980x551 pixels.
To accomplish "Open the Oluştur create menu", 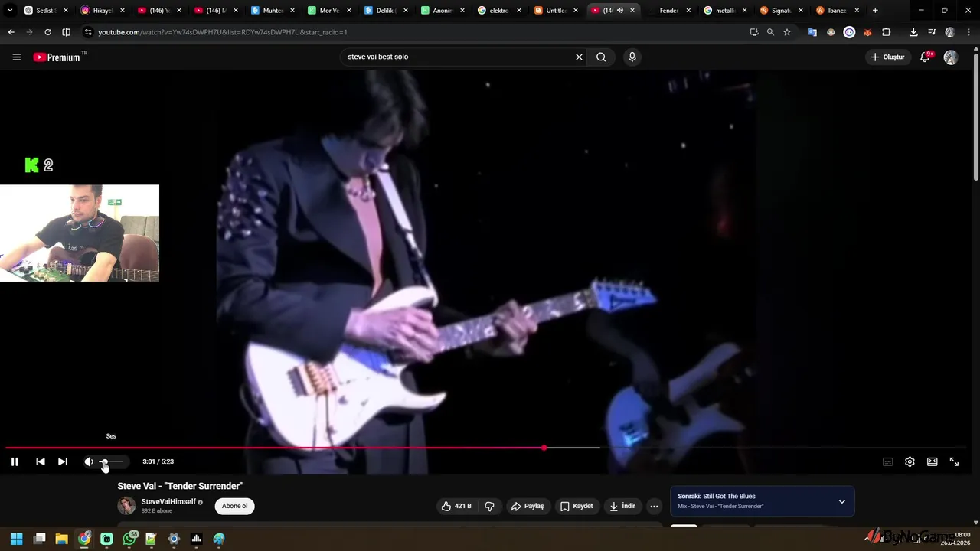I will tap(888, 57).
